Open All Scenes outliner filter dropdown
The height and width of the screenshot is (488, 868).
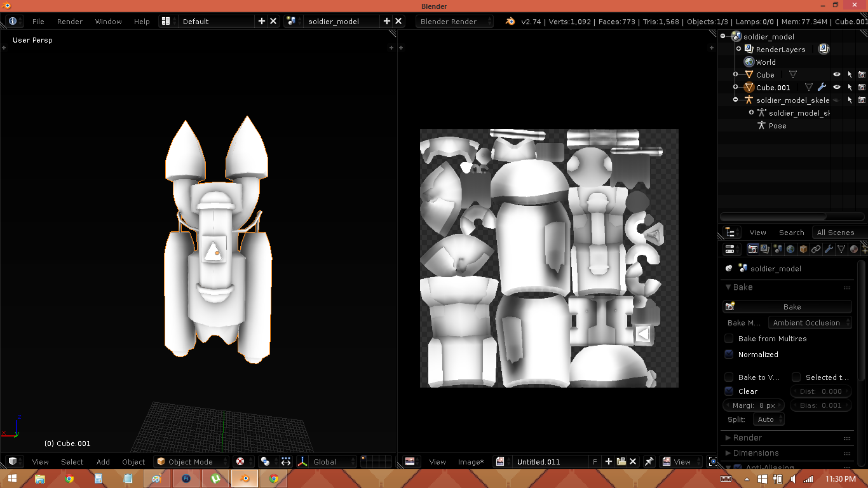coord(840,233)
